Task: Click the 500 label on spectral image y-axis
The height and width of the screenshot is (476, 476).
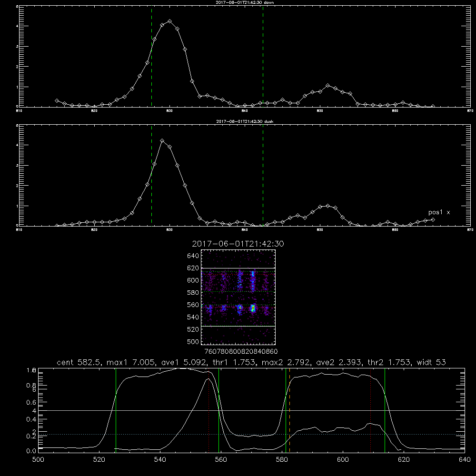Action: (193, 342)
